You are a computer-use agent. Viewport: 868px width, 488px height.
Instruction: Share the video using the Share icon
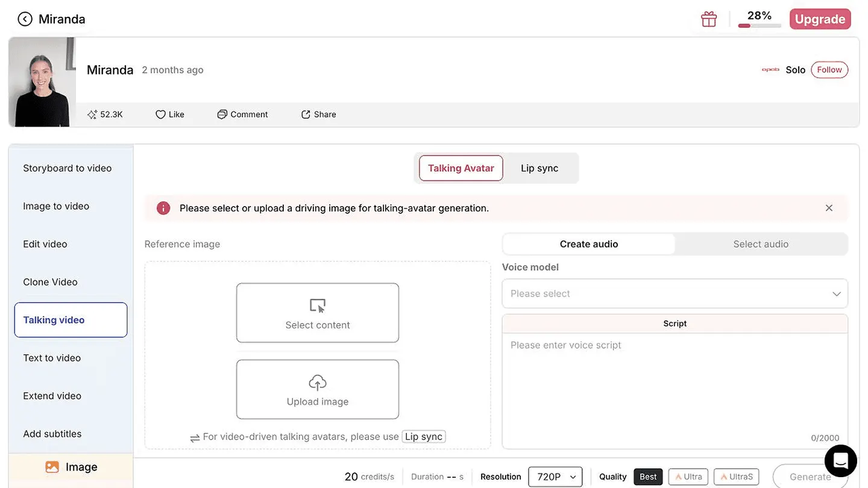pyautogui.click(x=306, y=114)
